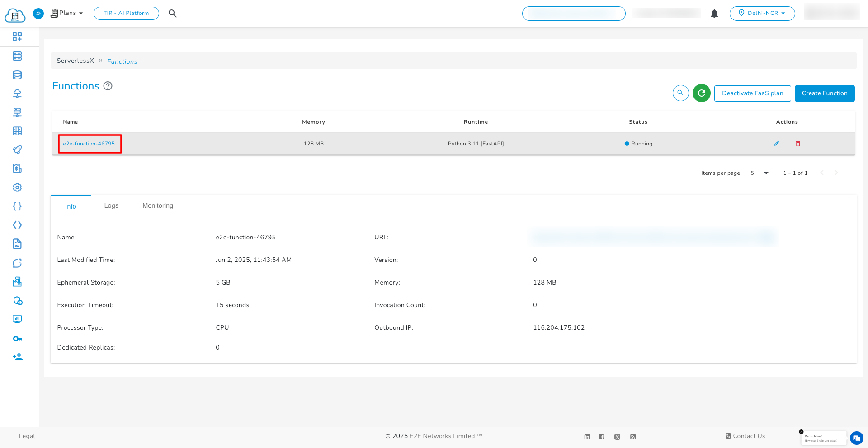Open the API keys icon near sidebar bottom
Screen dimensions: 868x448
point(17,338)
